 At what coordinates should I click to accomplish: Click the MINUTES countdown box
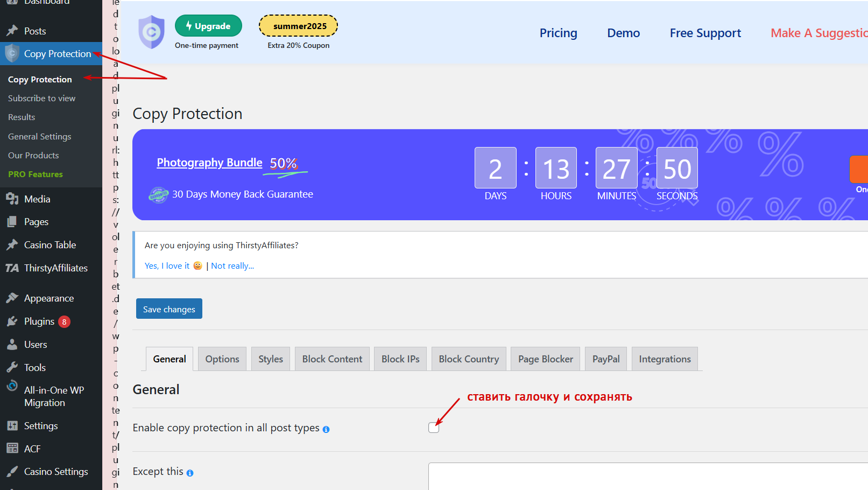(617, 168)
